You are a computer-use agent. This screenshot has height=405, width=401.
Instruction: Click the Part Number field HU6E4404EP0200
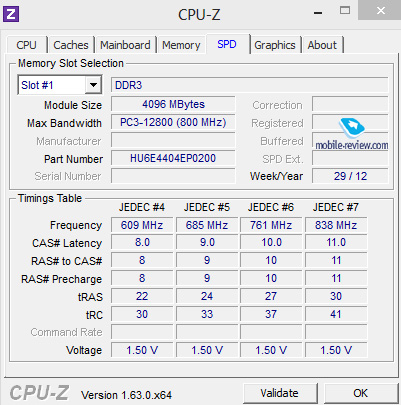pos(173,158)
